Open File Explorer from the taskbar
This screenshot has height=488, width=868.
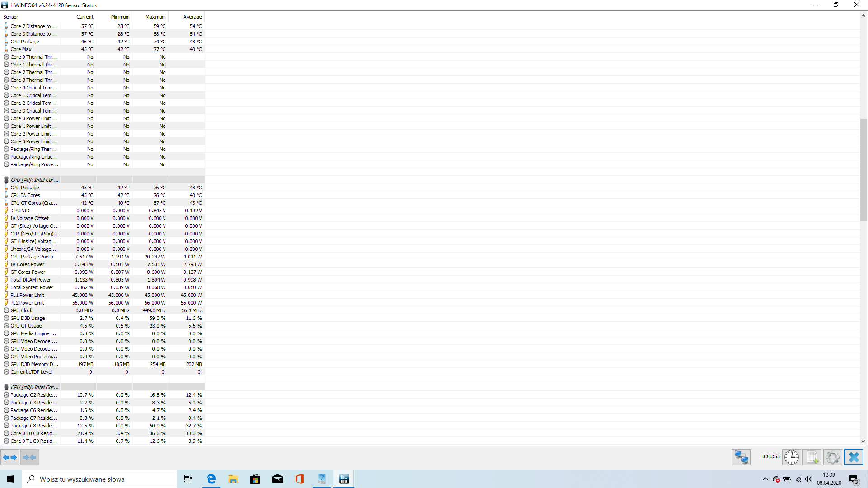233,479
